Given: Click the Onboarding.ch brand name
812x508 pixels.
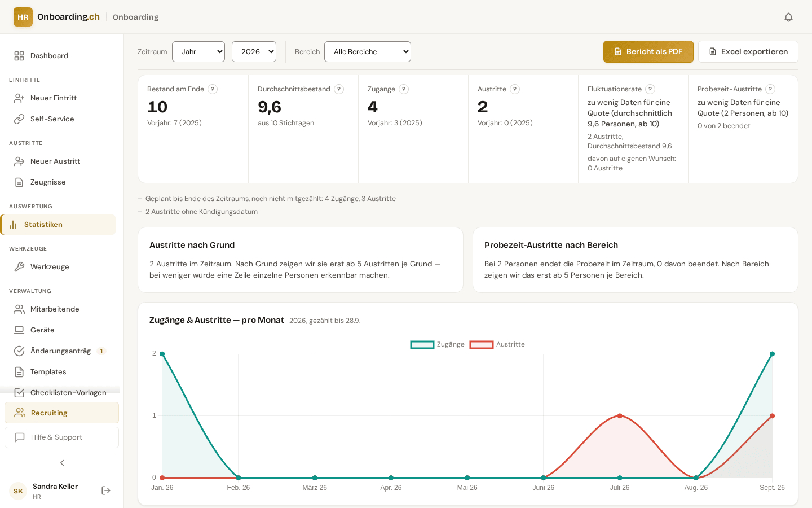Looking at the screenshot, I should click(68, 17).
